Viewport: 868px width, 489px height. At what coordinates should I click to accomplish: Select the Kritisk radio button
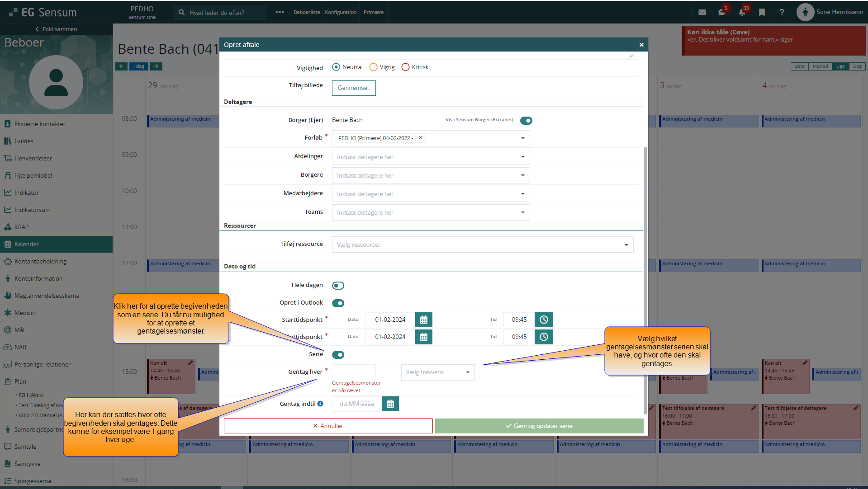click(405, 67)
